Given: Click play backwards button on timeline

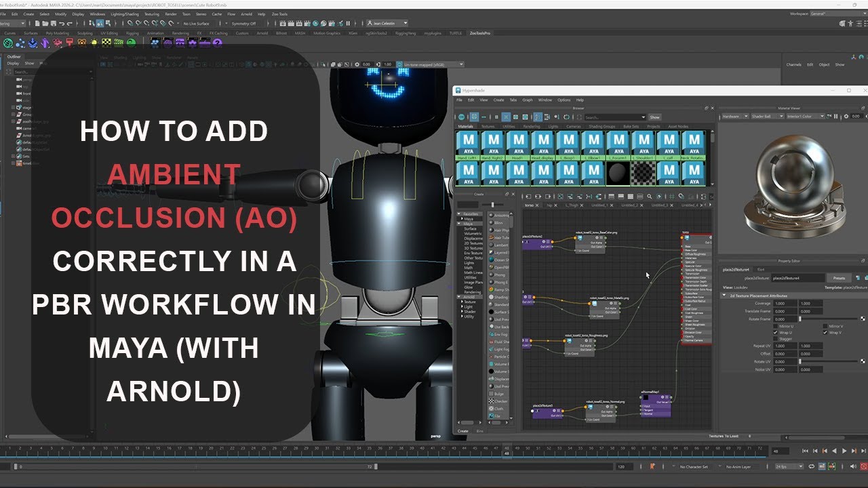Looking at the screenshot, I should tap(835, 451).
